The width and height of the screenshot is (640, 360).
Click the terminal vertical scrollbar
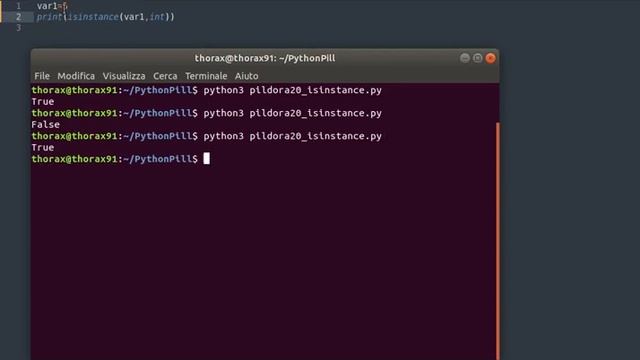pos(498,241)
